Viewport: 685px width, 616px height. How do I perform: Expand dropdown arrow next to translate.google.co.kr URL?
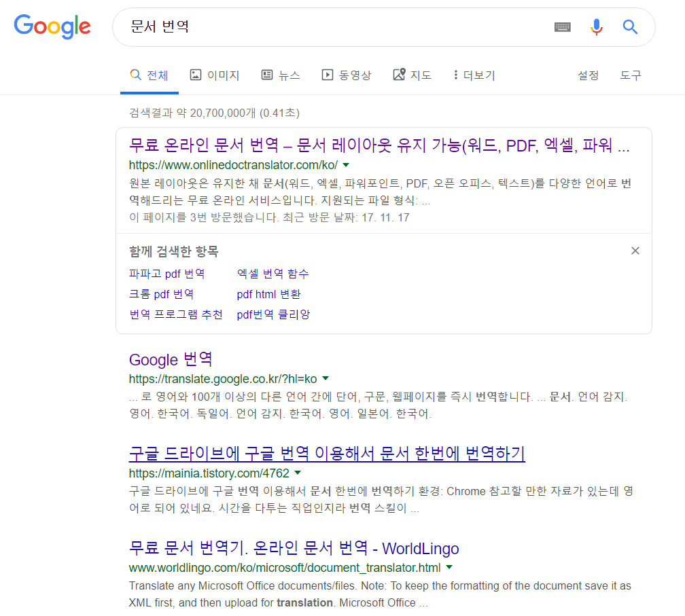326,378
